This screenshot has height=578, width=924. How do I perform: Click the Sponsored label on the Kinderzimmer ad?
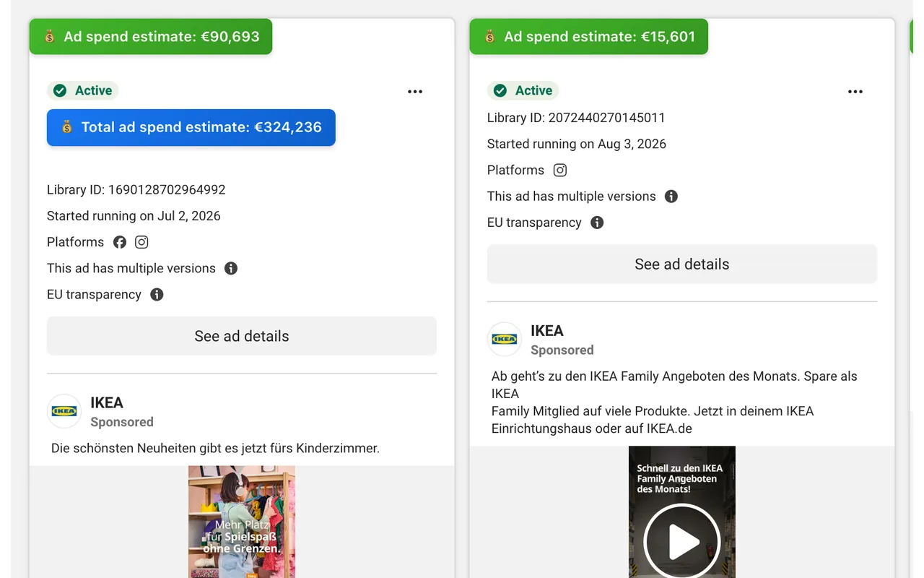[122, 422]
